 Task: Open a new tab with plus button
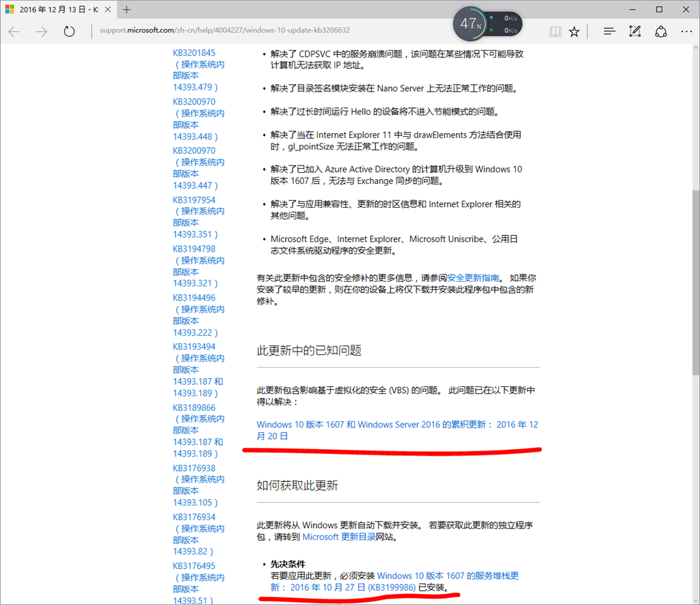126,10
